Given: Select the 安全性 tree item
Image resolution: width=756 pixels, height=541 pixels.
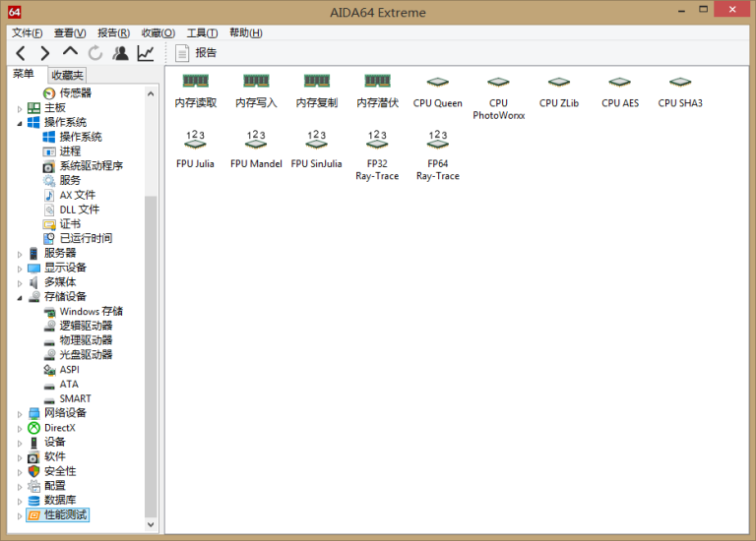Looking at the screenshot, I should point(52,470).
